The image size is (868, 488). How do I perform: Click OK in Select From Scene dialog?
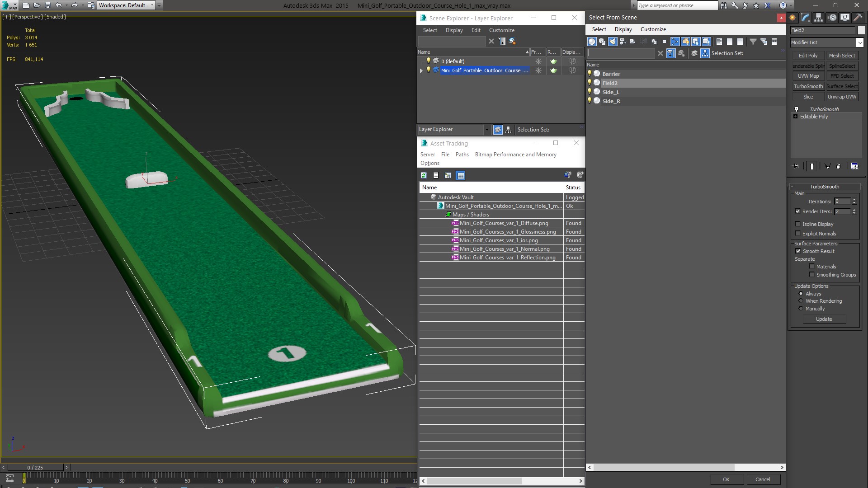pyautogui.click(x=726, y=479)
